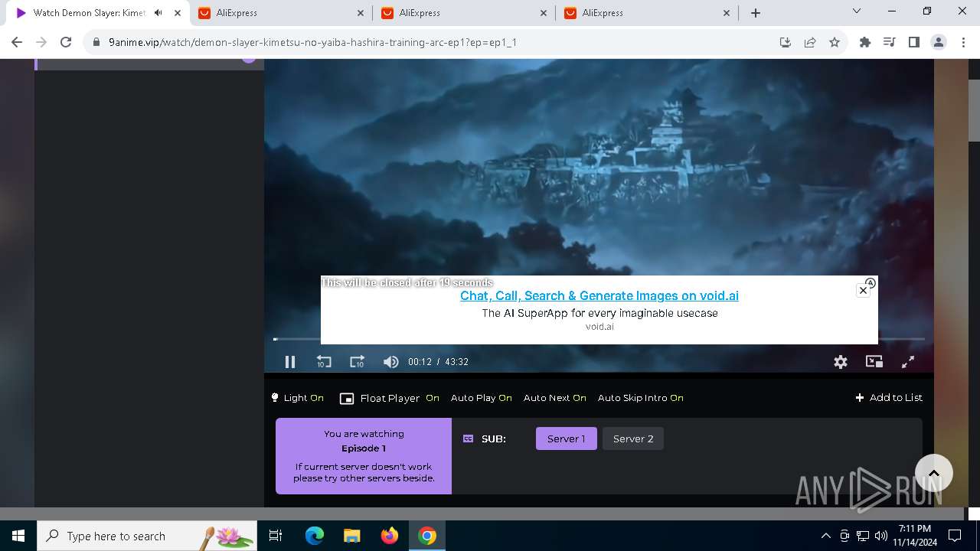Click the void.ai domain text

(599, 327)
